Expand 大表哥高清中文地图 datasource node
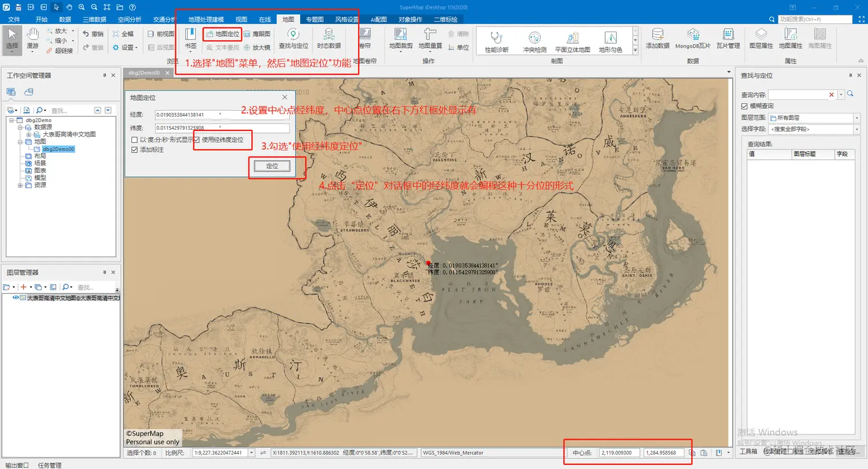Image resolution: width=868 pixels, height=469 pixels. point(29,134)
